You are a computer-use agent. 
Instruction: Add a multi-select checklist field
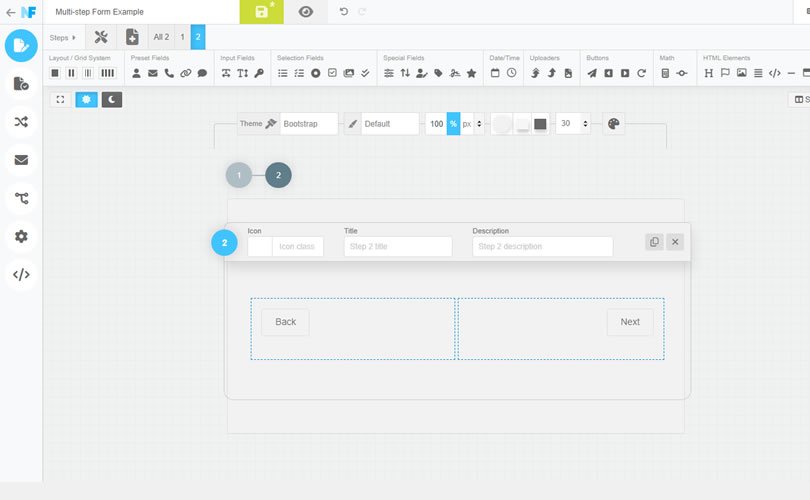(299, 73)
